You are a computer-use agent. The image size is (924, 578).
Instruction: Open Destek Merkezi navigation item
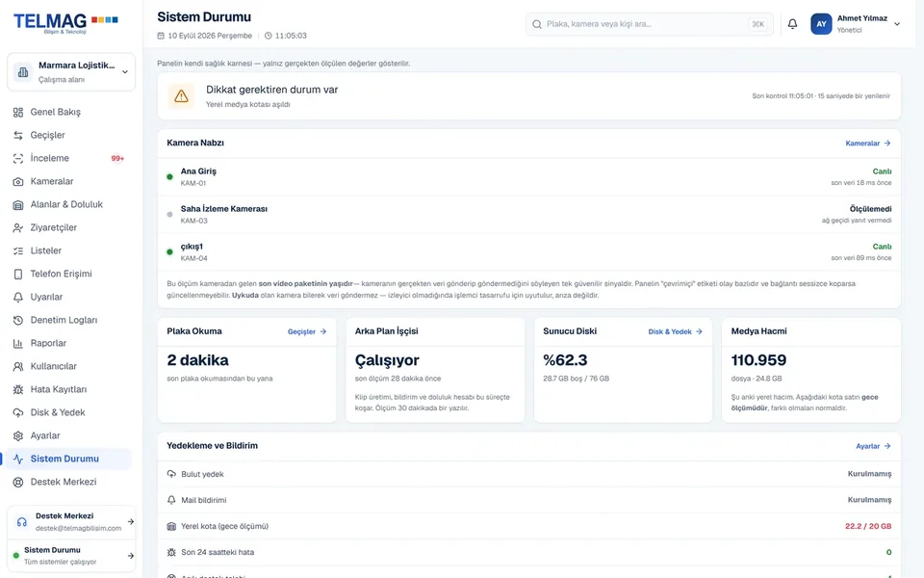click(68, 482)
